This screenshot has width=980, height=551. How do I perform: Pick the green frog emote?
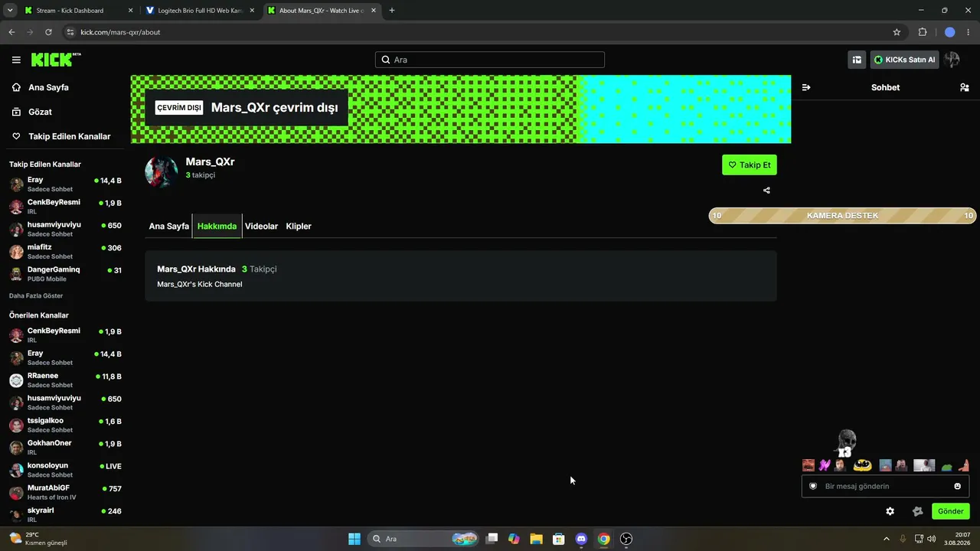947,466
